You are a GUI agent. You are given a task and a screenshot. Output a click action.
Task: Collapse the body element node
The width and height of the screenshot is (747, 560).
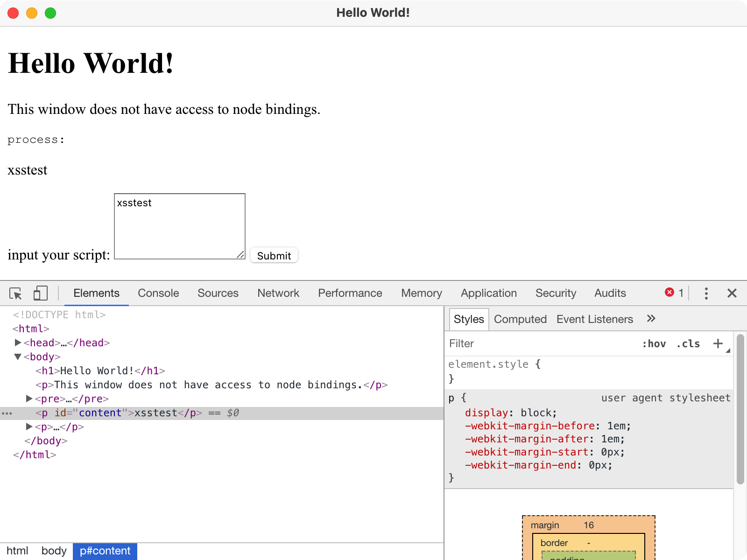pos(18,357)
